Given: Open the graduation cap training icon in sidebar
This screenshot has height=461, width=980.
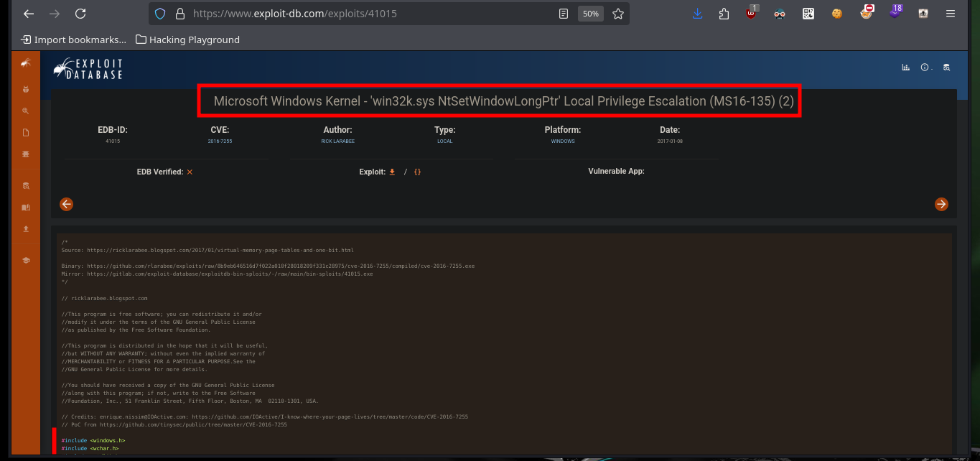Looking at the screenshot, I should [x=26, y=261].
